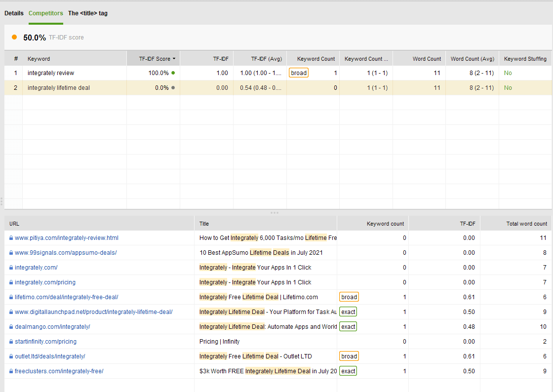The width and height of the screenshot is (553, 392).
Task: Click the Word Count (Avg) column header
Action: point(472,59)
